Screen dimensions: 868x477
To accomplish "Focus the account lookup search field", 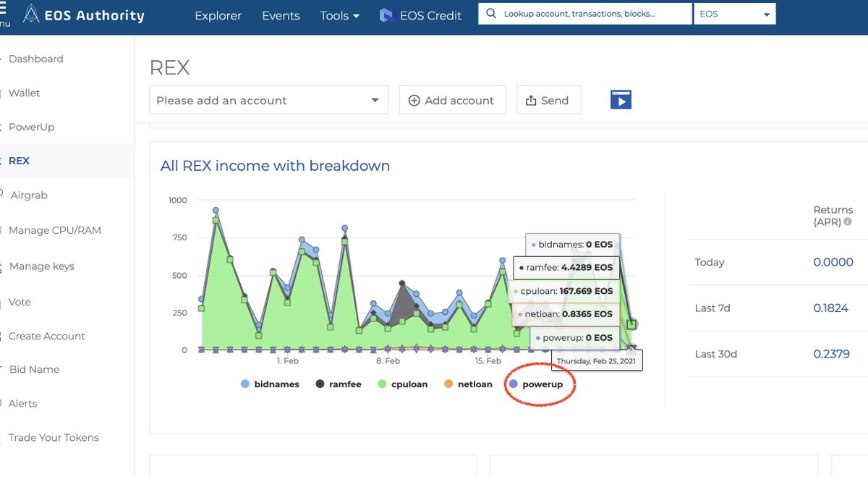I will tap(584, 14).
